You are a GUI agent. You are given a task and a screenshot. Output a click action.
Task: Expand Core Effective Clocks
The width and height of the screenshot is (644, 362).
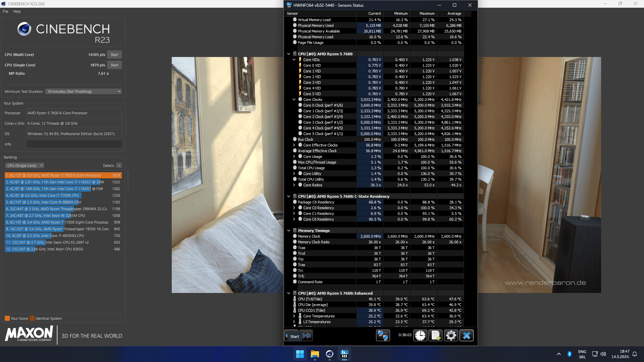(x=294, y=145)
